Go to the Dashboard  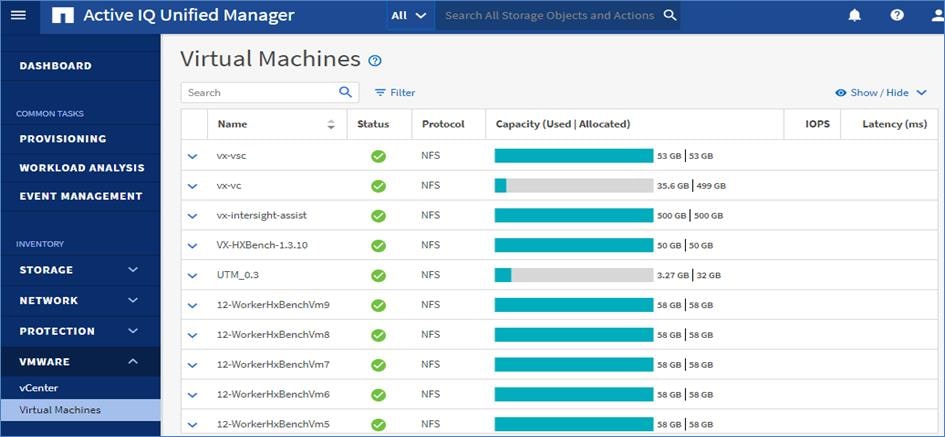[x=56, y=66]
